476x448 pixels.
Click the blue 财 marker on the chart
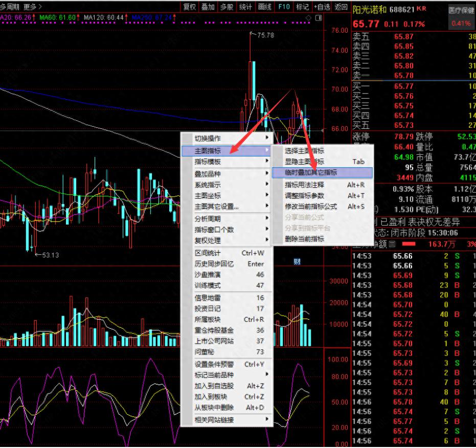(297, 262)
